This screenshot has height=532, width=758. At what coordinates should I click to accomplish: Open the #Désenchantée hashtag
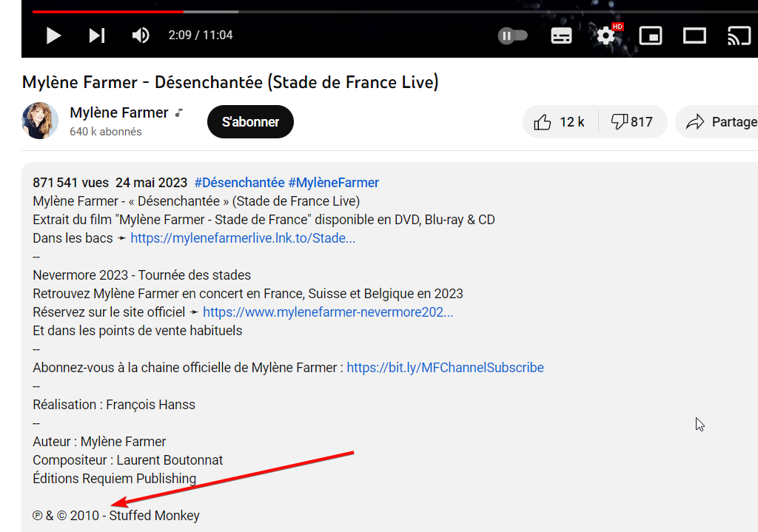(239, 183)
